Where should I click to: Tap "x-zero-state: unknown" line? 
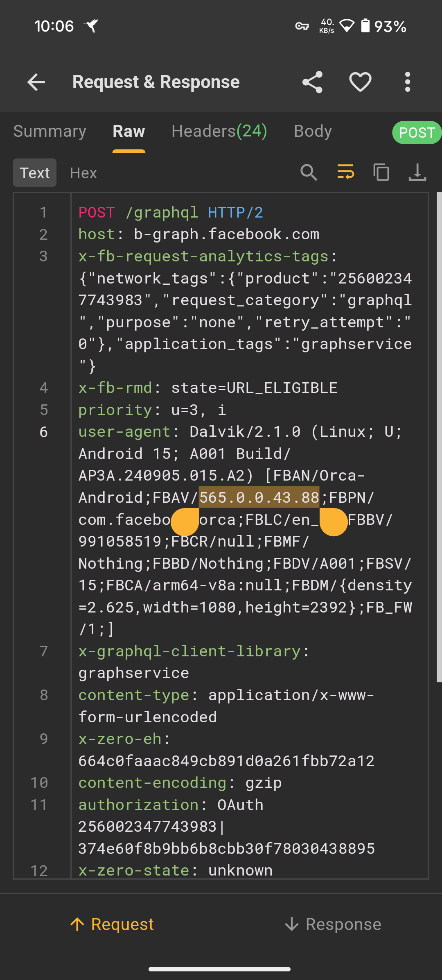coord(176,870)
